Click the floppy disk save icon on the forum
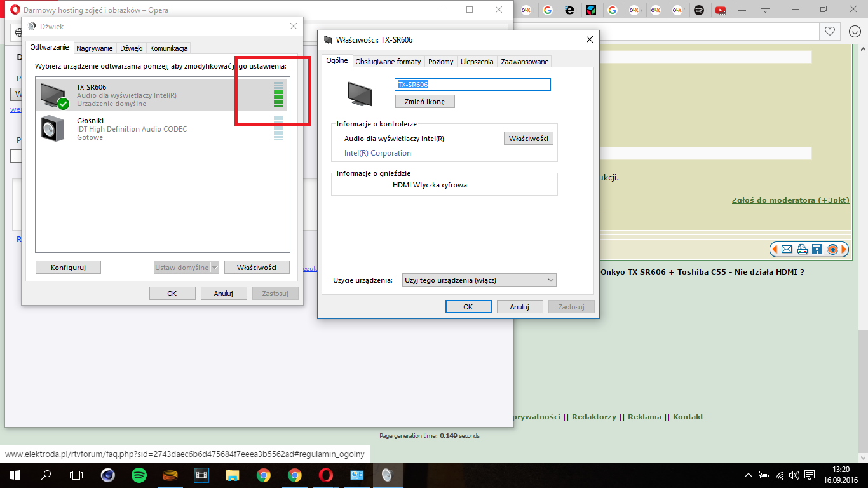Image resolution: width=868 pixels, height=488 pixels. click(x=817, y=249)
